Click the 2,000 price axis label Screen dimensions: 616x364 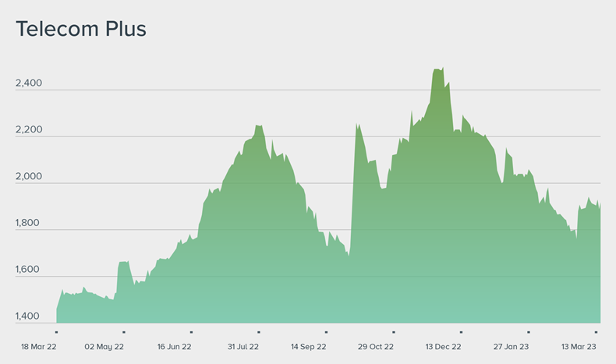click(29, 177)
